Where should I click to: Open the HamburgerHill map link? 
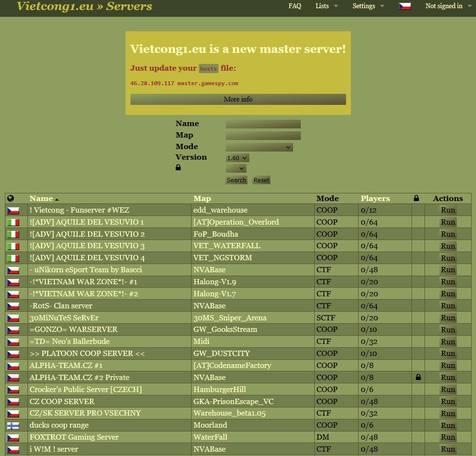pyautogui.click(x=219, y=389)
